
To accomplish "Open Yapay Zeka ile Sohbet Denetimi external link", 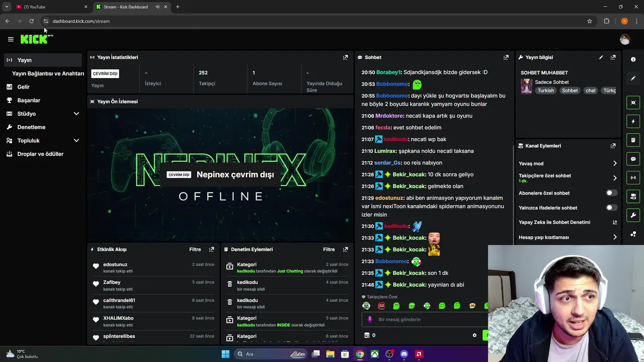I will point(615,222).
